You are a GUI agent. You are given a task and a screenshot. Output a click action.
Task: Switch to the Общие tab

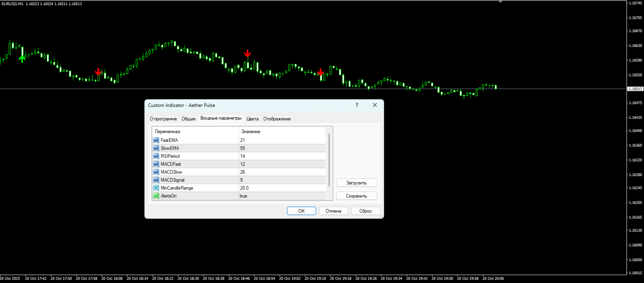point(189,119)
